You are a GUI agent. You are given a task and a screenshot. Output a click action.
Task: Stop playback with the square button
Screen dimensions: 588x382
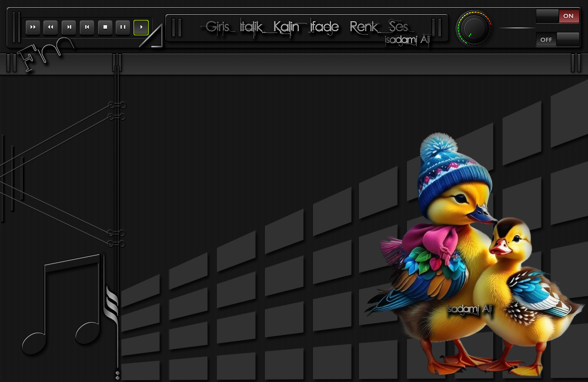[105, 28]
